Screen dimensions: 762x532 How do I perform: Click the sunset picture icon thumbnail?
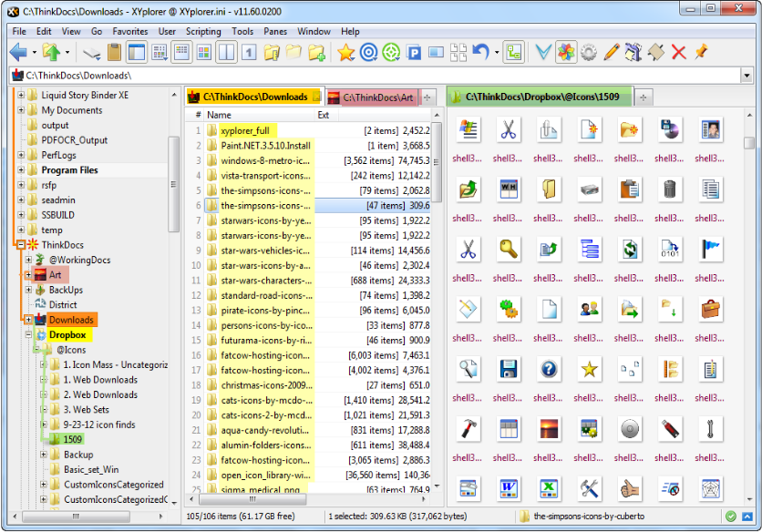coord(549,429)
